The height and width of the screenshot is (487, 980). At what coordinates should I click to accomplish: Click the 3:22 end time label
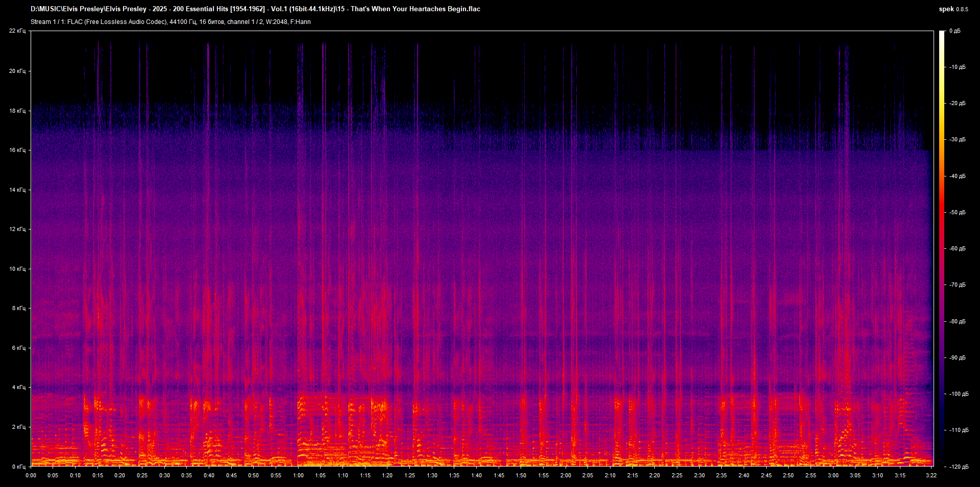pos(931,475)
